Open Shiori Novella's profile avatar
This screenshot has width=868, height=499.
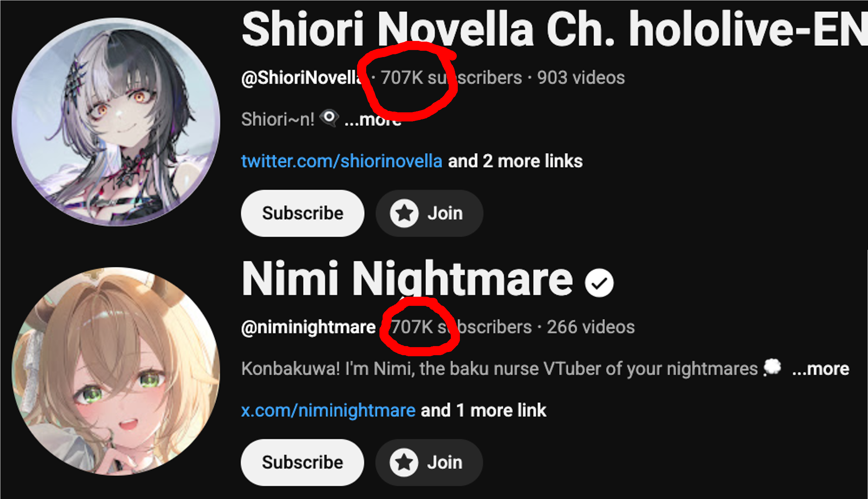tap(116, 122)
